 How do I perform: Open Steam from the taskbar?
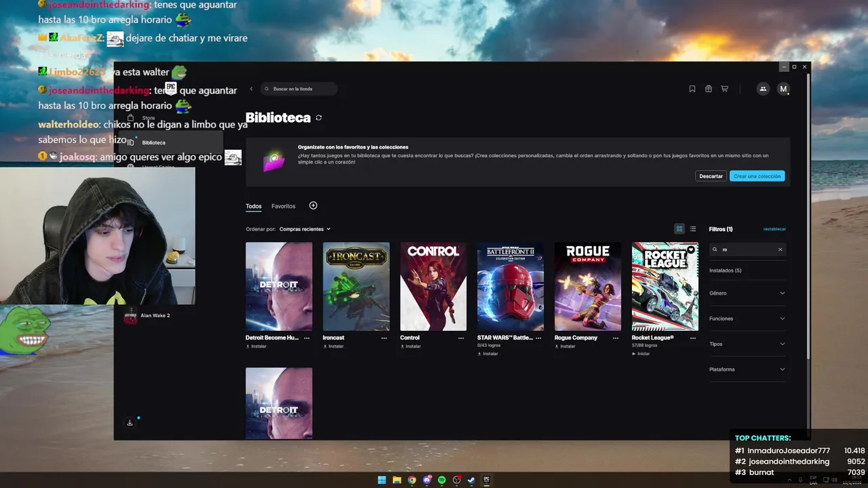(471, 480)
